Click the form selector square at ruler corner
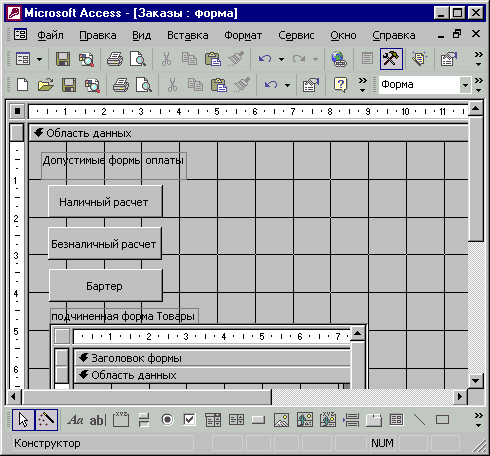This screenshot has width=490, height=456. coord(17,111)
